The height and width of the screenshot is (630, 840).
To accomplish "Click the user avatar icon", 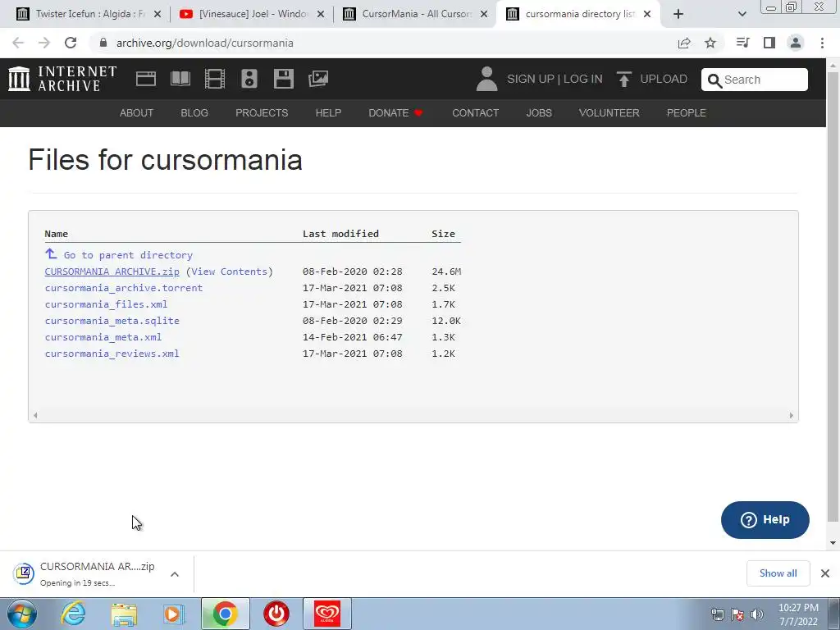I will click(x=486, y=79).
